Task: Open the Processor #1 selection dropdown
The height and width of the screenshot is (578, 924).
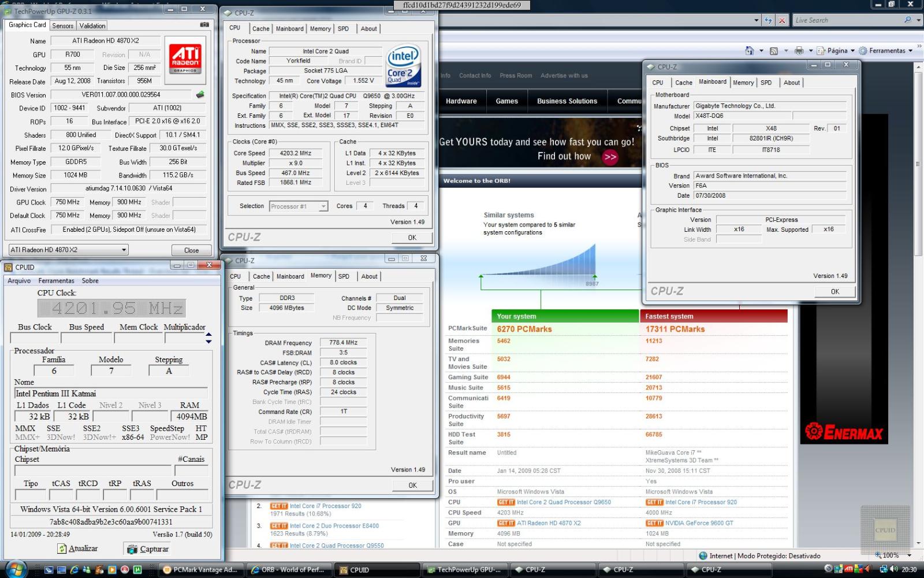Action: pos(323,206)
